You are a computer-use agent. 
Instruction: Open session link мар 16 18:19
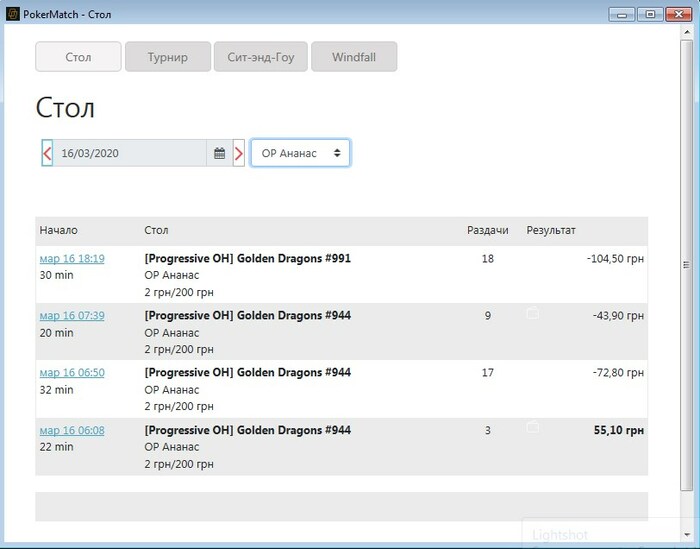pyautogui.click(x=72, y=258)
